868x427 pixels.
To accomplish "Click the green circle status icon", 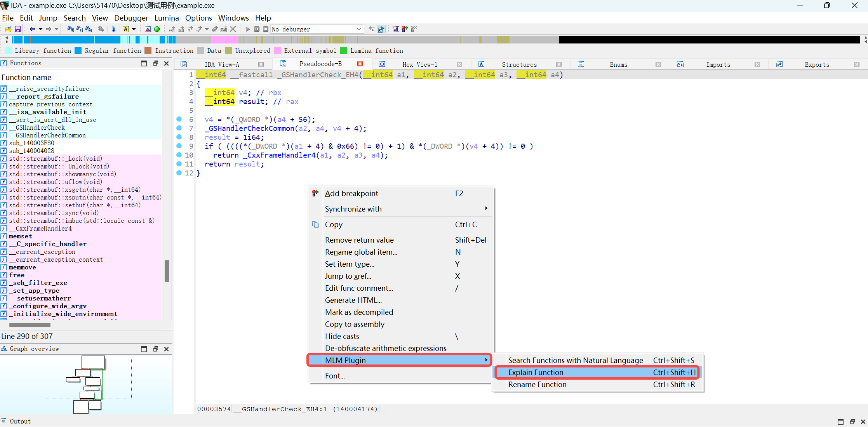I will [157, 29].
